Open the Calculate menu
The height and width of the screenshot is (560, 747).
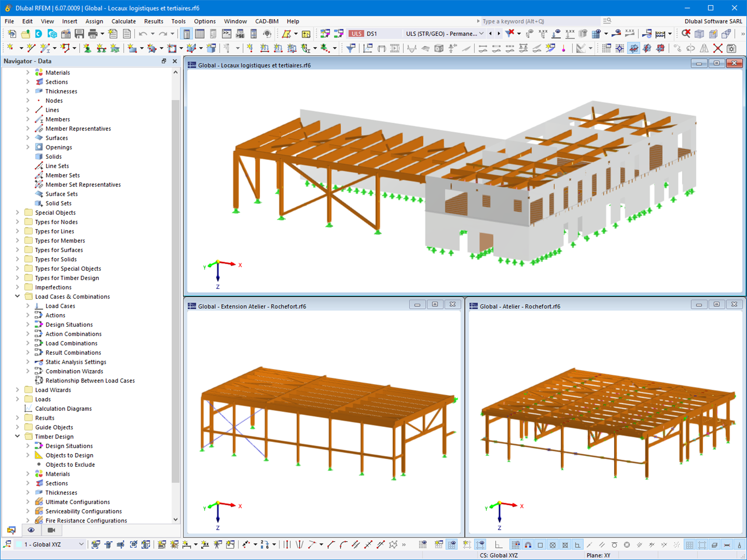point(123,21)
